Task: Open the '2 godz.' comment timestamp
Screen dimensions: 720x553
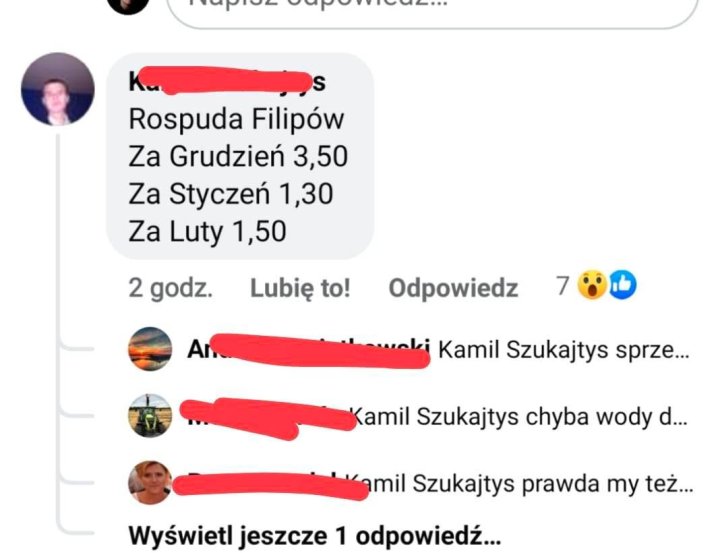Action: pyautogui.click(x=170, y=288)
